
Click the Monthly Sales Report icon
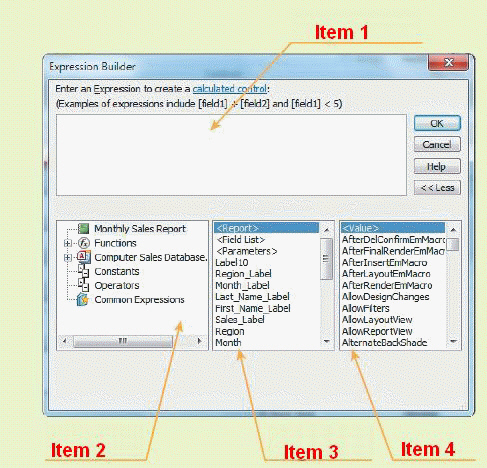[83, 229]
